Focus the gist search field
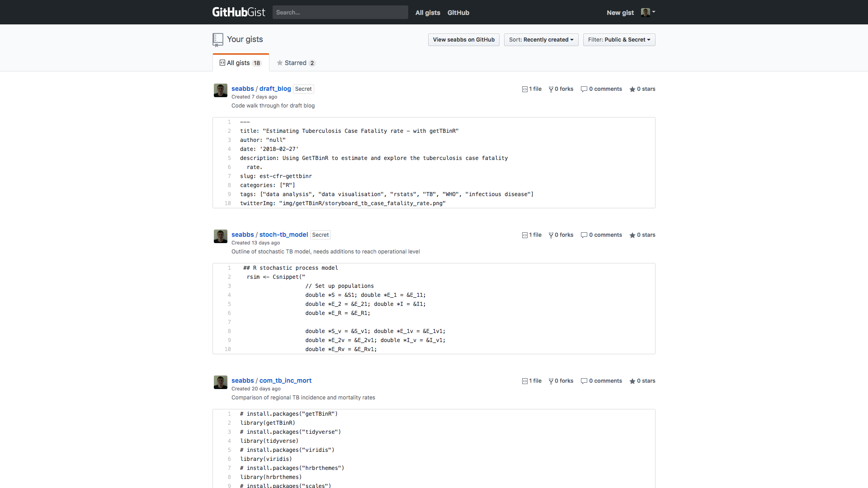The width and height of the screenshot is (868, 488). (340, 12)
